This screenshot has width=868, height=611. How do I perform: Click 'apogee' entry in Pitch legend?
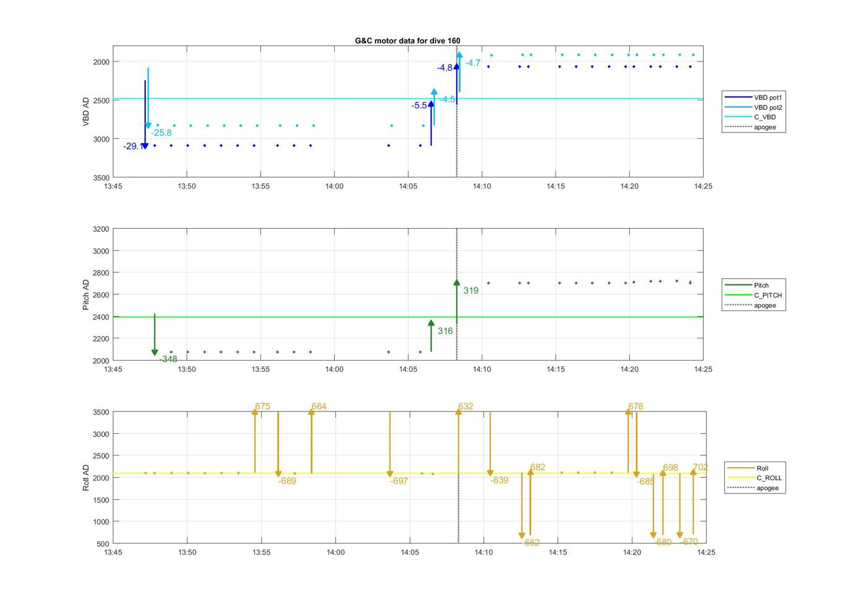[750, 305]
